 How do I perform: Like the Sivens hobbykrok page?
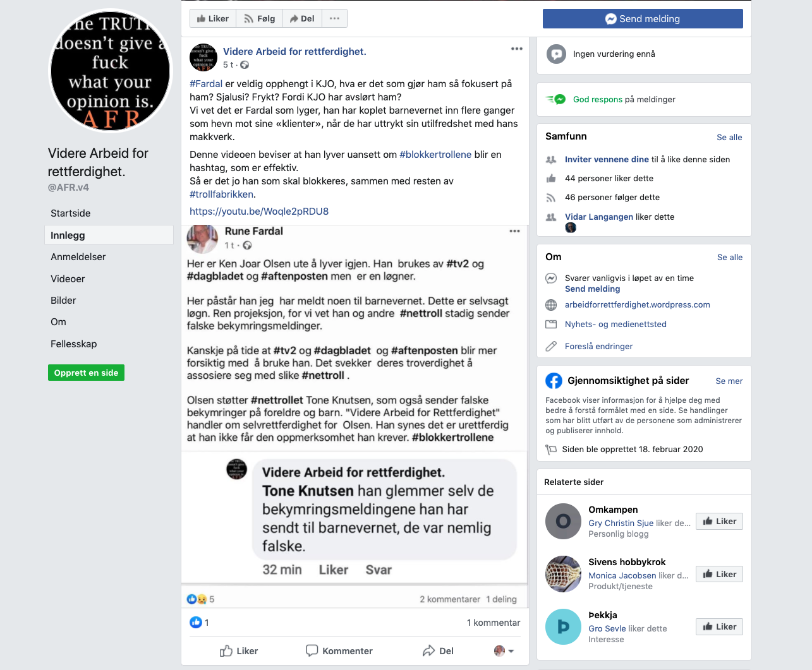719,574
